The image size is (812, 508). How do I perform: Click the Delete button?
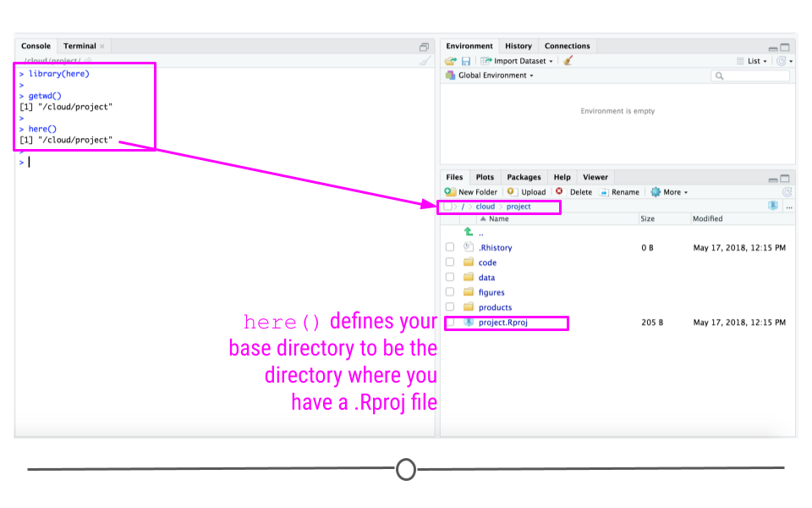tap(573, 192)
